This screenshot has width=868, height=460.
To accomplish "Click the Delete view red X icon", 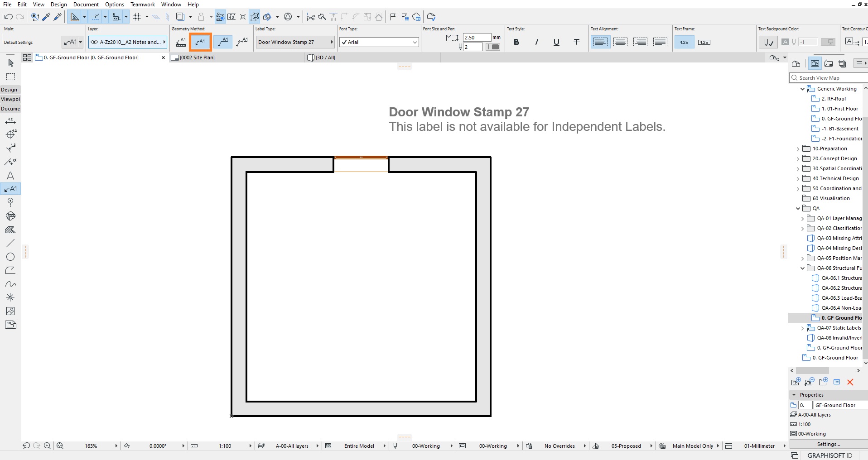I will click(x=850, y=382).
